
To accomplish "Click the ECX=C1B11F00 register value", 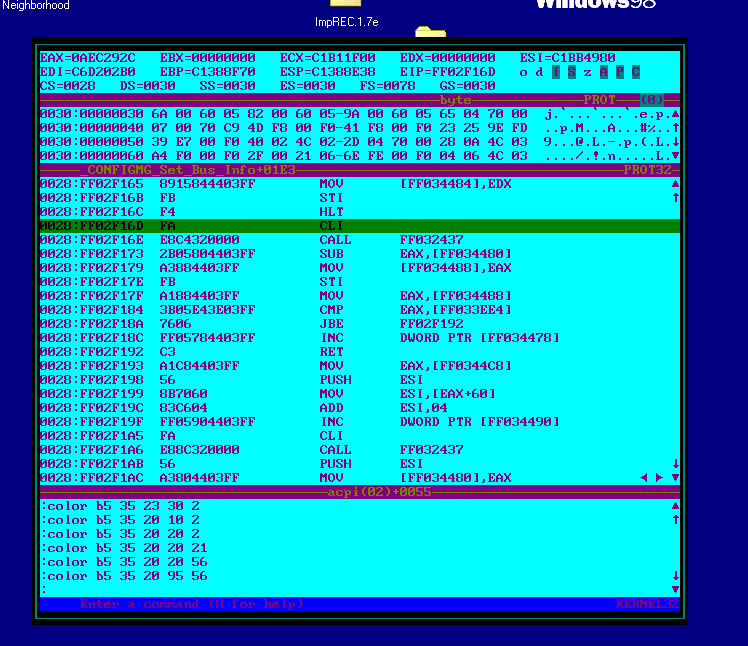I will point(327,58).
